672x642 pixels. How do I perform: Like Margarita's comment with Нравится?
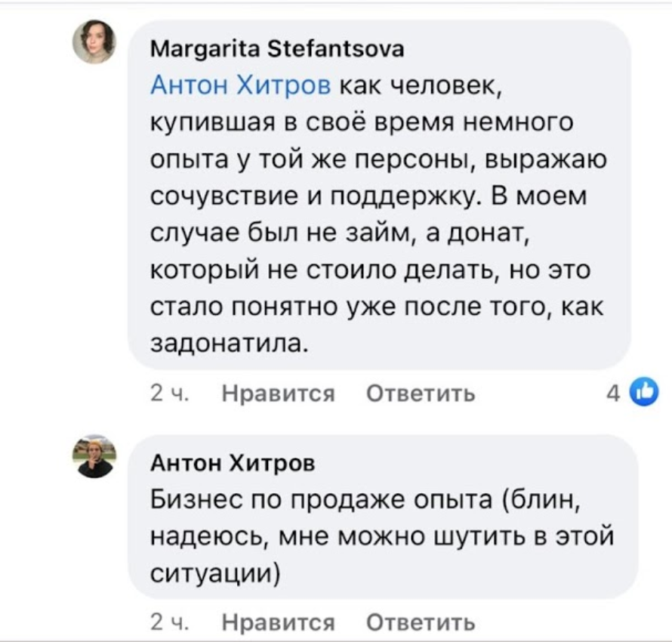(x=278, y=393)
